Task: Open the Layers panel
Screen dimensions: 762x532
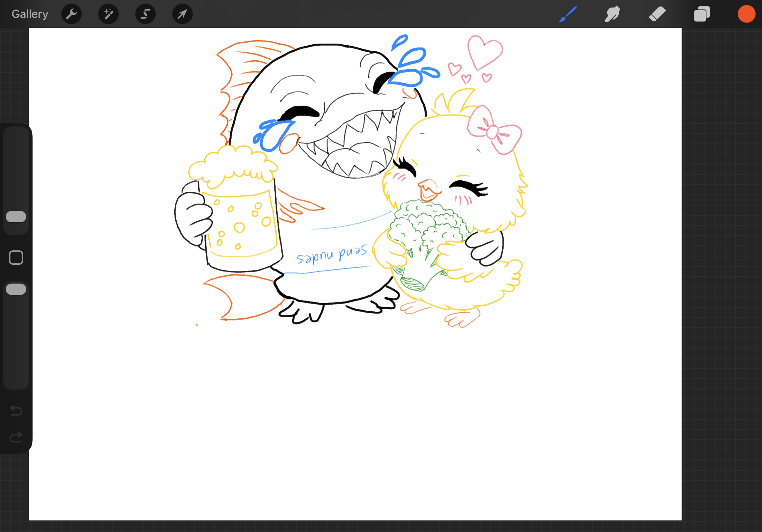Action: (x=702, y=14)
